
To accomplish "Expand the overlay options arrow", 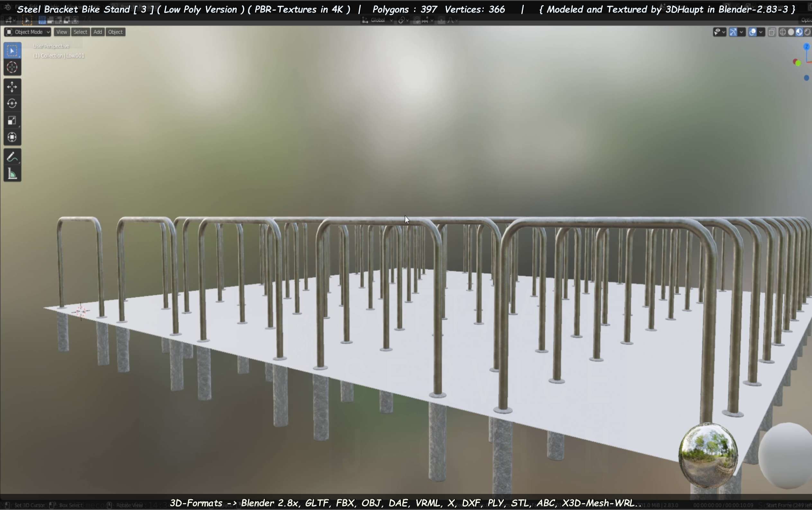I will (x=761, y=32).
